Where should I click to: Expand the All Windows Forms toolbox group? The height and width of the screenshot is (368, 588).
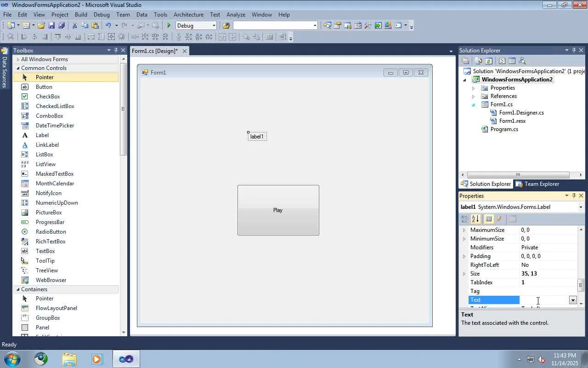pos(18,59)
